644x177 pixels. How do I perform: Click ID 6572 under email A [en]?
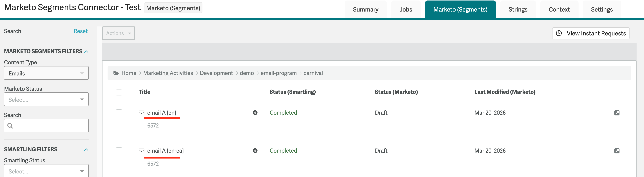(x=153, y=126)
